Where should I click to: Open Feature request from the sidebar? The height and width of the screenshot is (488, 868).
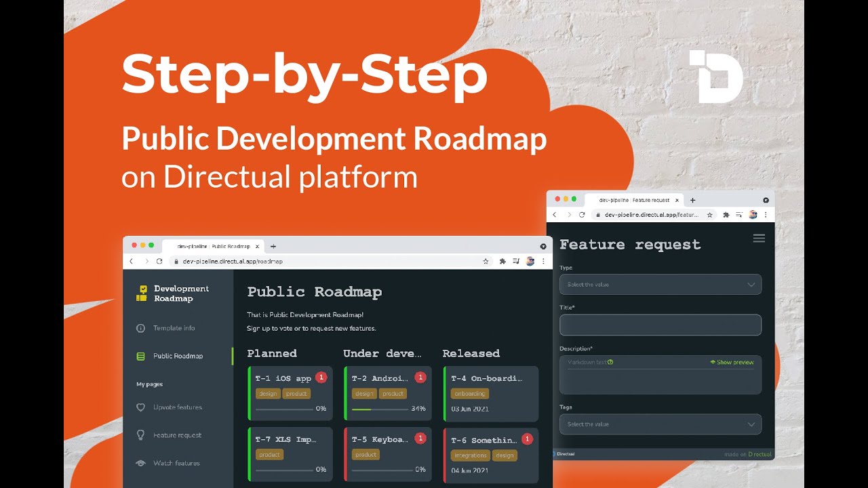[x=177, y=435]
